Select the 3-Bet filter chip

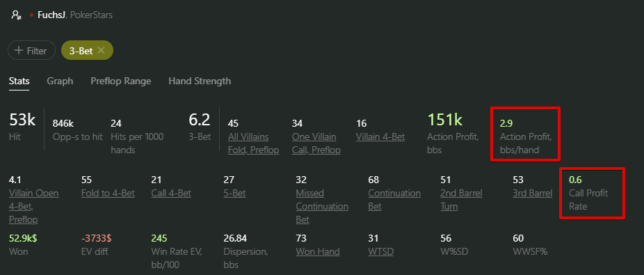click(x=81, y=51)
